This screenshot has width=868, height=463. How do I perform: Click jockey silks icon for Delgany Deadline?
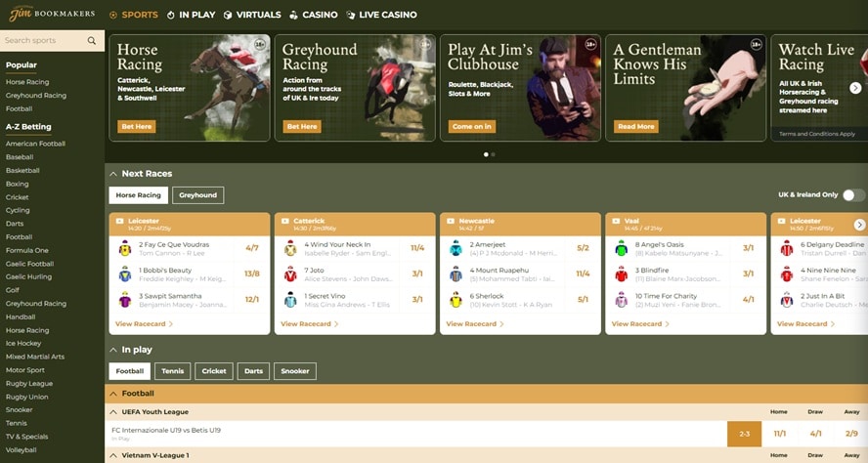(787, 248)
